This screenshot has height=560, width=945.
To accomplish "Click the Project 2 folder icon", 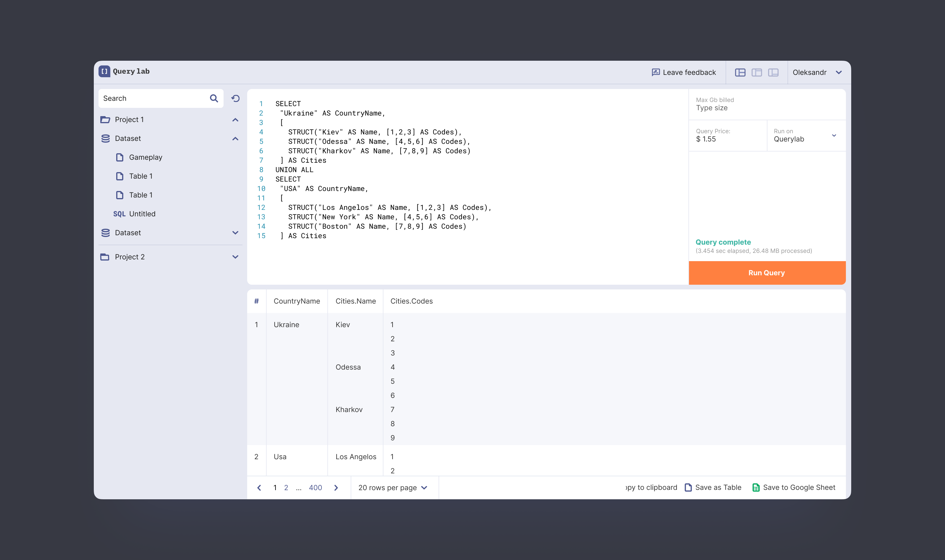I will click(x=105, y=257).
